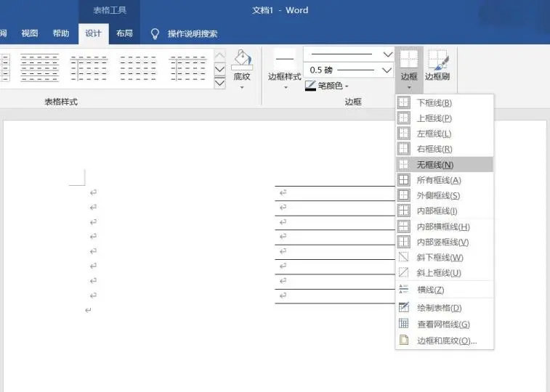The width and height of the screenshot is (550, 392).
Task: Apply 左框线(L) left border
Action: 445,134
